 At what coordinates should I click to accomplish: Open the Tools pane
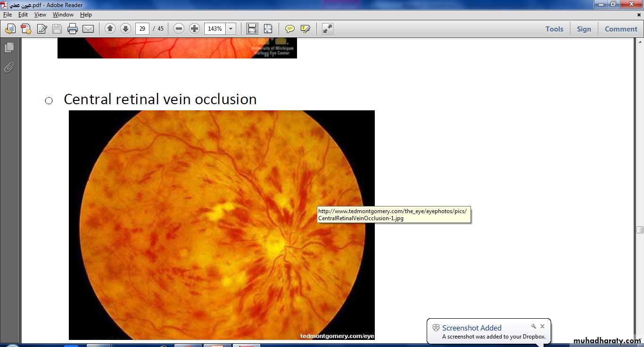pyautogui.click(x=554, y=29)
